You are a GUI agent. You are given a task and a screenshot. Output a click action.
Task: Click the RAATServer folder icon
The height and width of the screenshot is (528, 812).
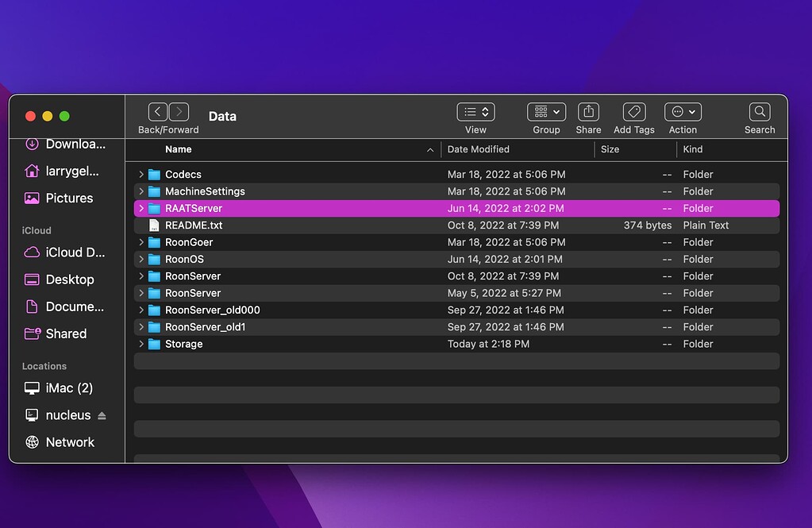154,208
